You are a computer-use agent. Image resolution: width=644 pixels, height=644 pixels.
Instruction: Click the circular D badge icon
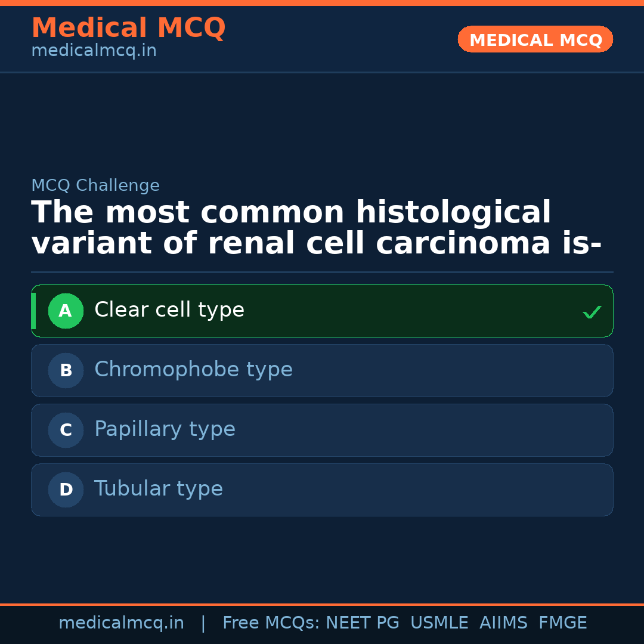pos(66,490)
